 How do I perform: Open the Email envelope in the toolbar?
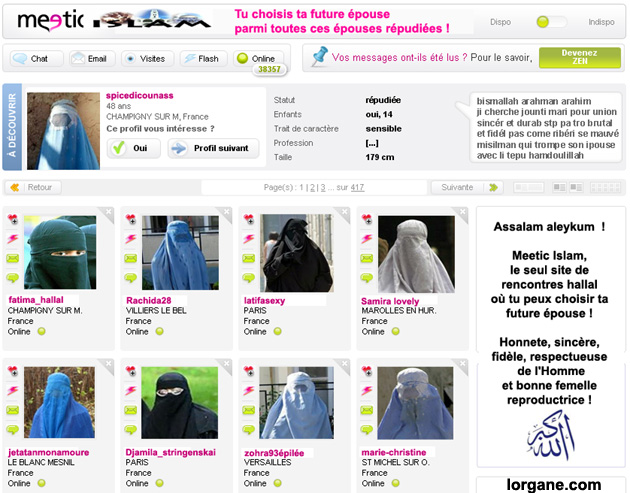[92, 59]
